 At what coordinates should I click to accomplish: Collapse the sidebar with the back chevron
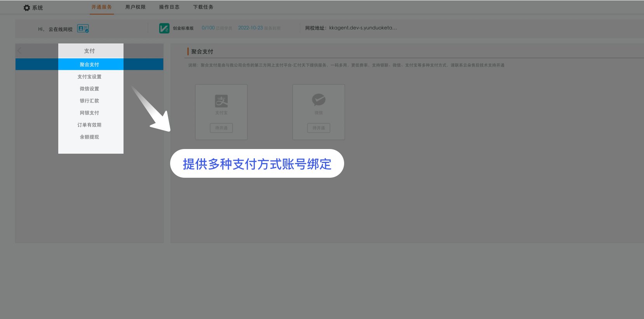[20, 50]
